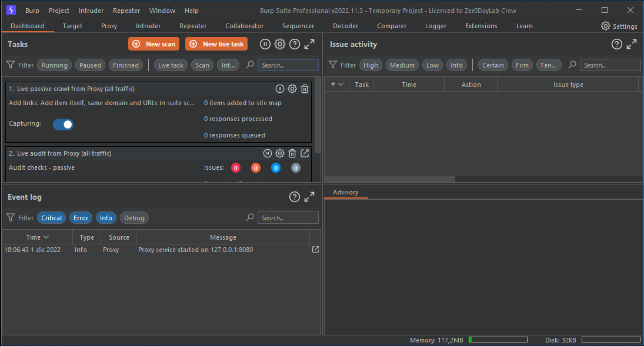Click the red high-severity issue count badge

(236, 168)
